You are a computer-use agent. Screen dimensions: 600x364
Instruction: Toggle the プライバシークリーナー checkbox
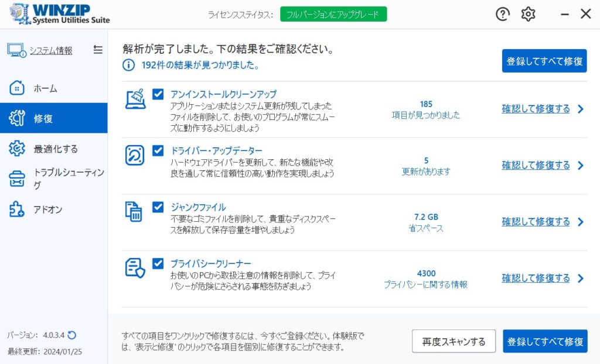(158, 263)
